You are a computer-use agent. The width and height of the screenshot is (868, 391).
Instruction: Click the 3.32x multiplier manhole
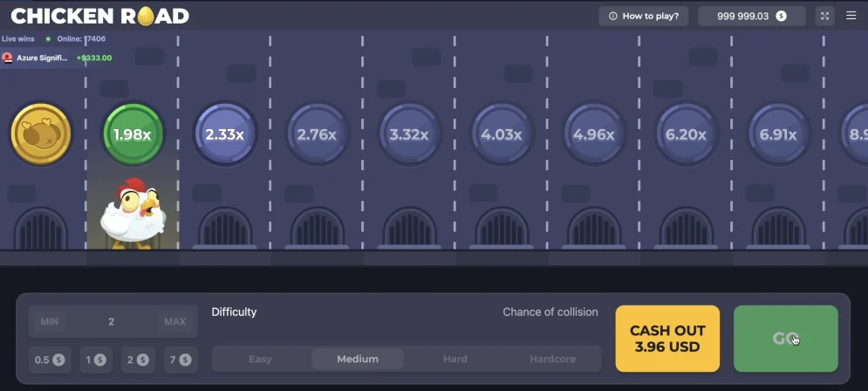[409, 134]
